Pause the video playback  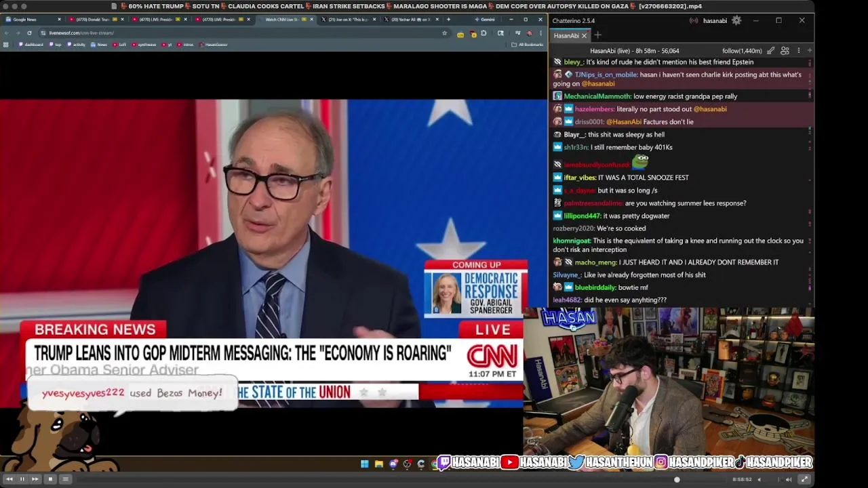pyautogui.click(x=22, y=479)
